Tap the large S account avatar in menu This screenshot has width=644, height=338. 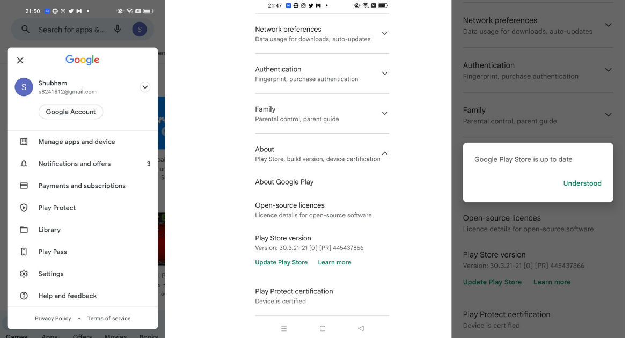click(x=24, y=87)
